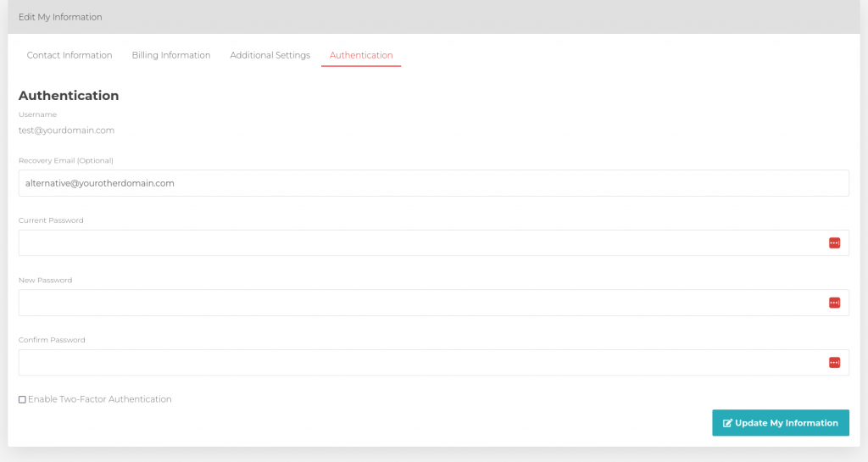The width and height of the screenshot is (868, 462).
Task: Click the 'Current Password' field label
Action: point(51,220)
